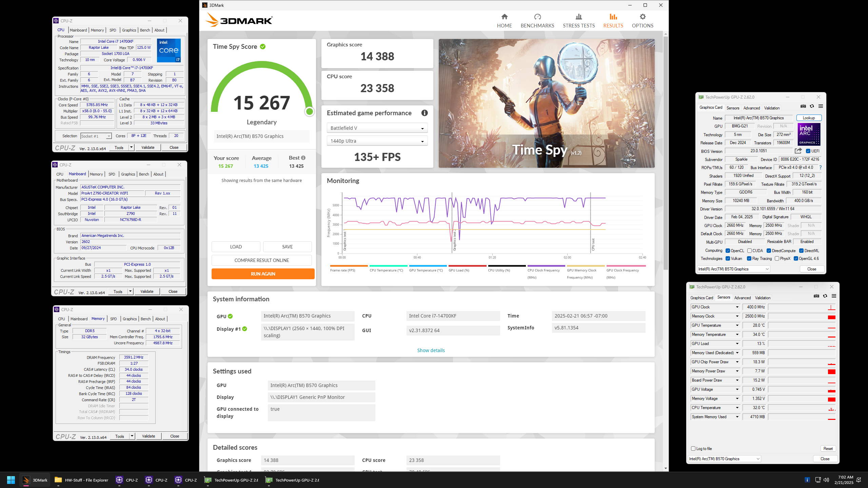Screen dimensions: 868x488
Task: Click refresh icon in GPU-Z Graphics Card window
Action: pyautogui.click(x=812, y=106)
